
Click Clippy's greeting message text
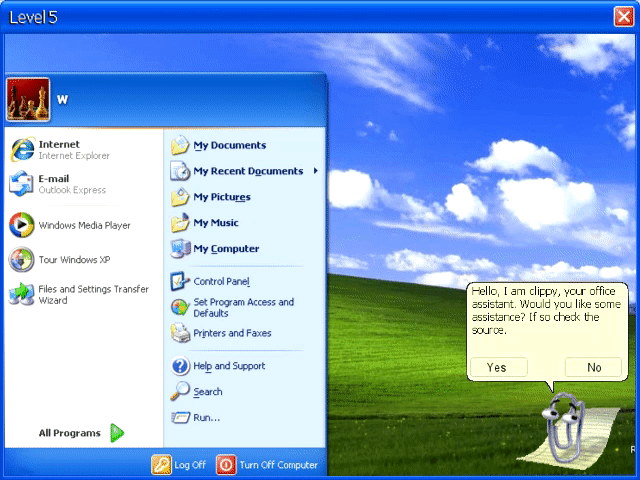(x=546, y=311)
